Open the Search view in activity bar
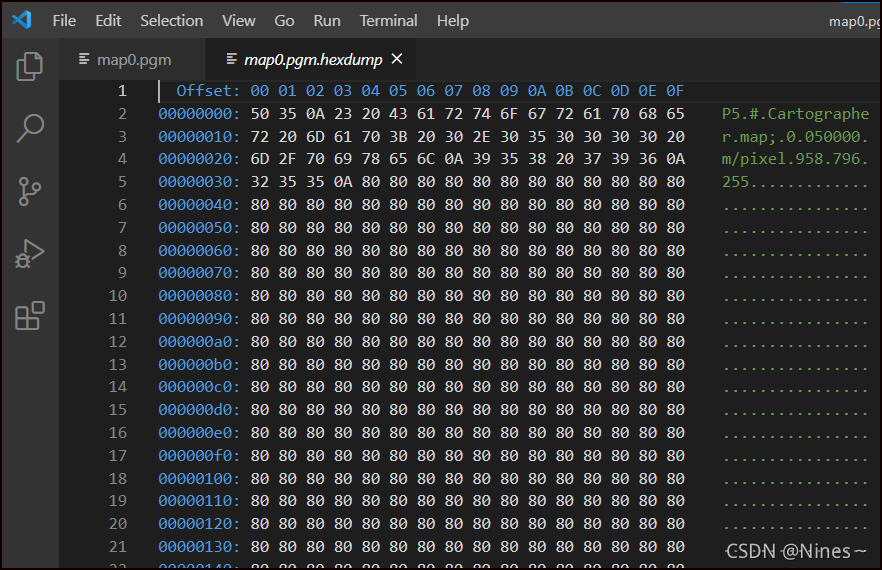Image resolution: width=882 pixels, height=570 pixels. 29,128
